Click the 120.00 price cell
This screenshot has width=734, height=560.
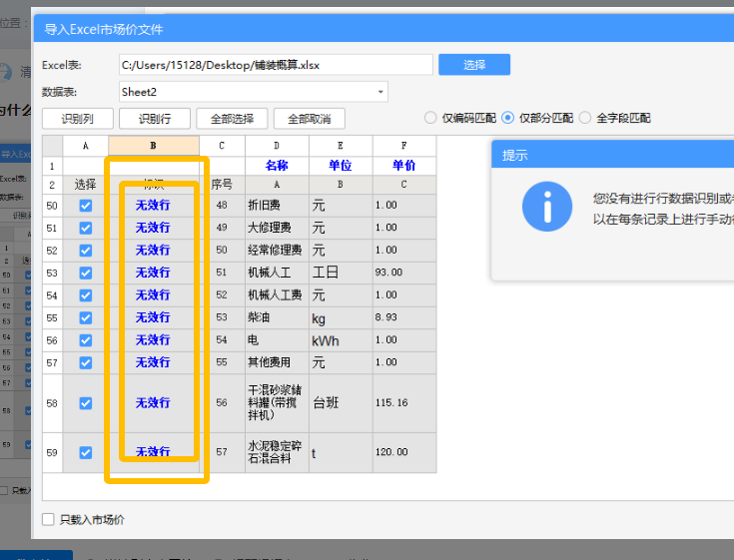404,452
